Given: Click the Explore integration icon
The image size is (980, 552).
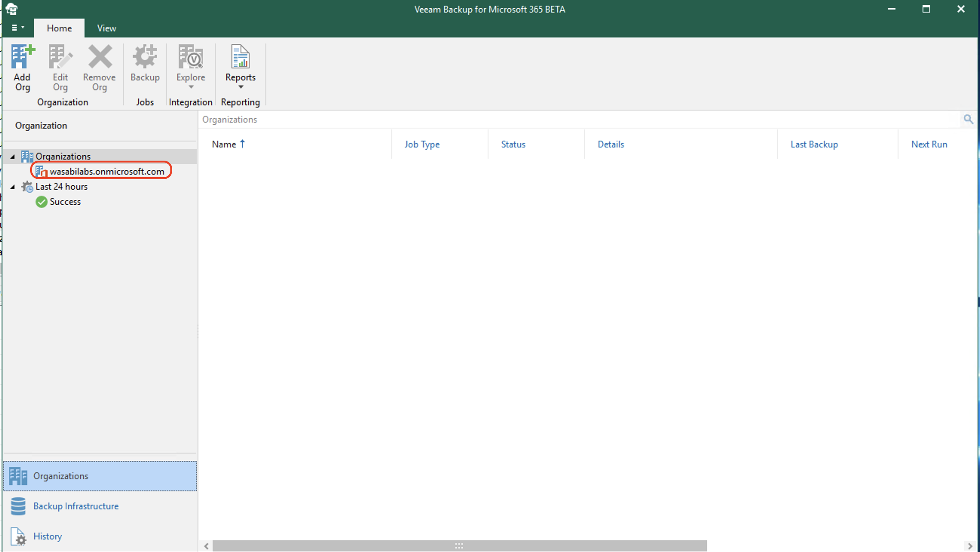Looking at the screenshot, I should 191,56.
